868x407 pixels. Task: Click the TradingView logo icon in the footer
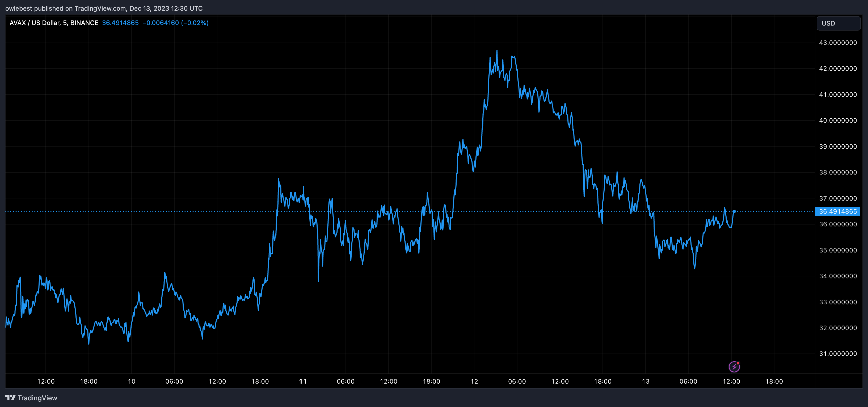point(10,398)
